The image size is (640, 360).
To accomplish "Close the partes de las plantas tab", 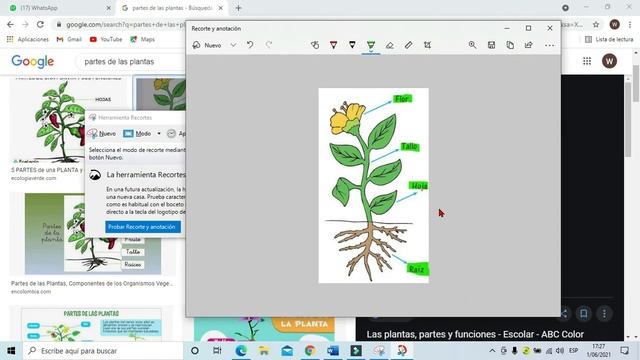I will coord(221,8).
